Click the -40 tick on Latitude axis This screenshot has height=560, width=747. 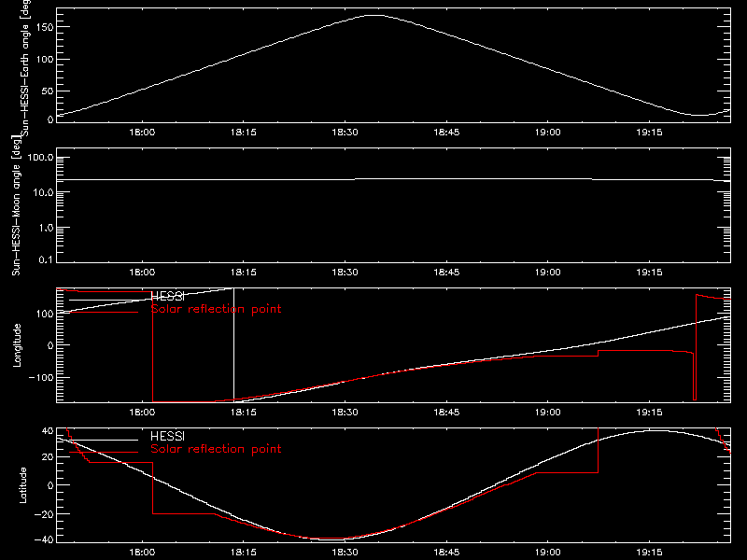pos(44,540)
